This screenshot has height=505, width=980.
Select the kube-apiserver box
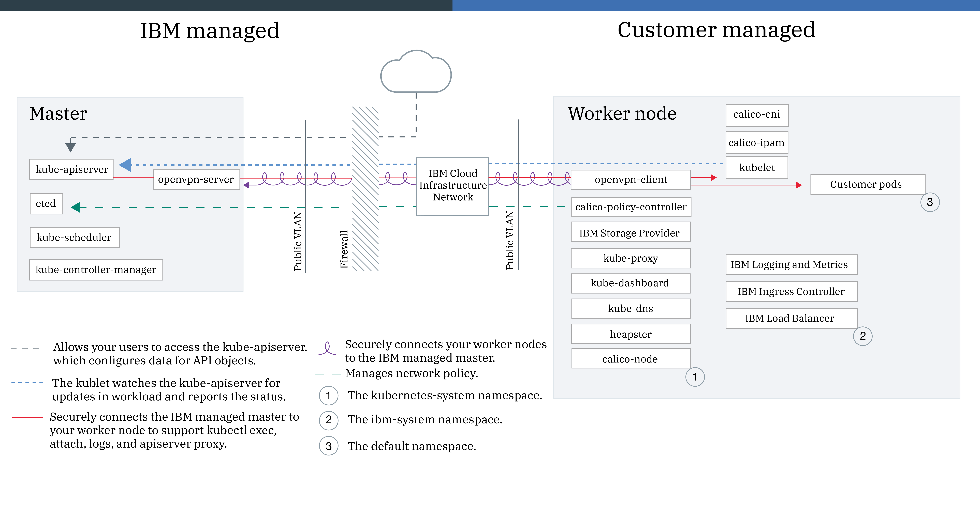click(71, 169)
